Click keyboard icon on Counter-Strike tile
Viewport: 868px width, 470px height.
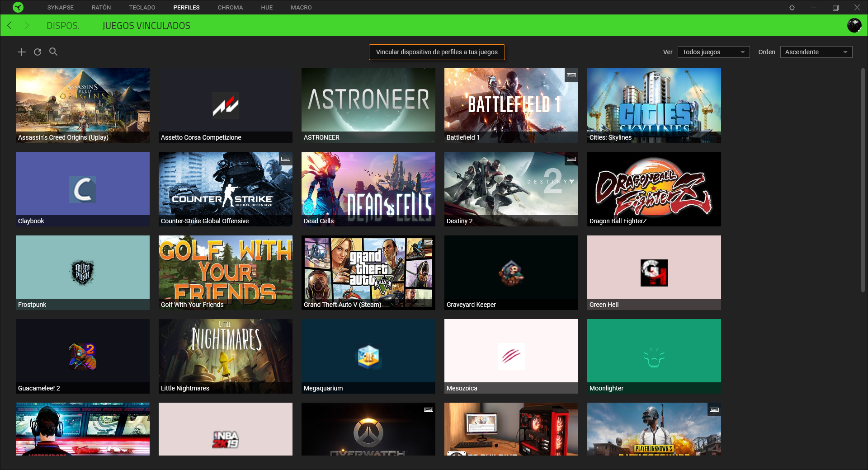click(x=286, y=159)
